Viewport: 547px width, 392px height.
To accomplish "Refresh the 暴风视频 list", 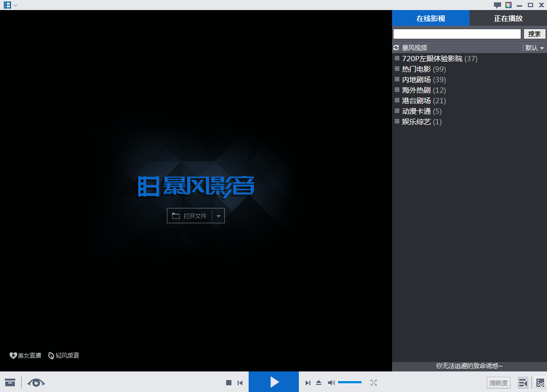I will [x=396, y=47].
